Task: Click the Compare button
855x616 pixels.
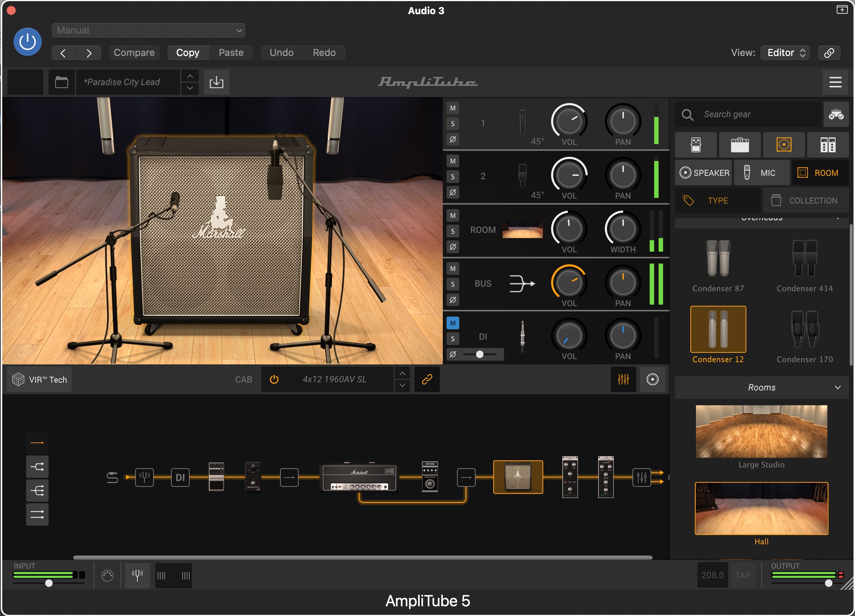Action: [134, 52]
